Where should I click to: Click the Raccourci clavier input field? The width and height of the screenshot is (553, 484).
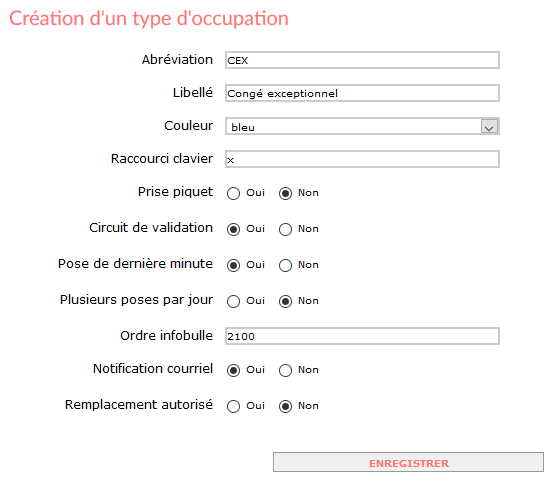tap(362, 159)
